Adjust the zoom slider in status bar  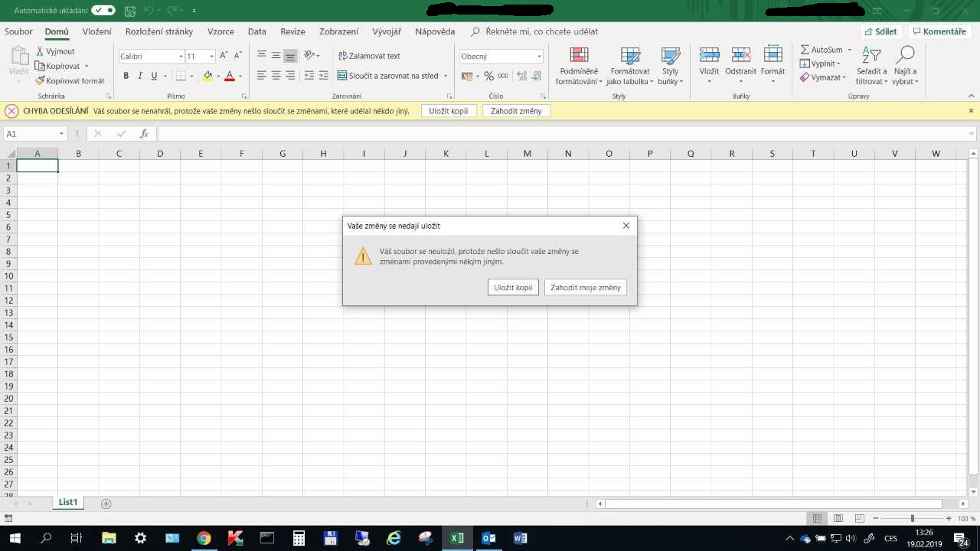coord(912,518)
